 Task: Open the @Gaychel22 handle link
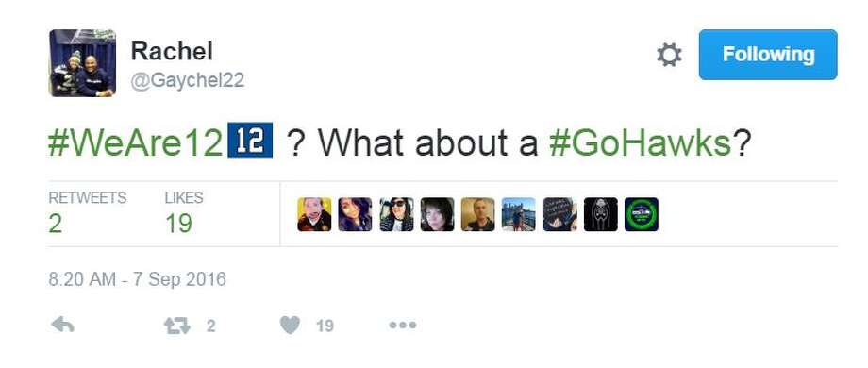188,81
